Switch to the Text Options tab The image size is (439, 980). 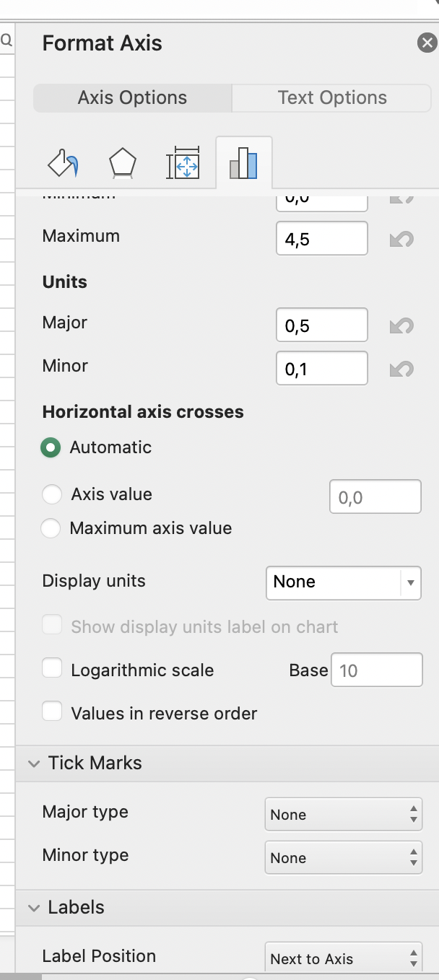click(331, 97)
